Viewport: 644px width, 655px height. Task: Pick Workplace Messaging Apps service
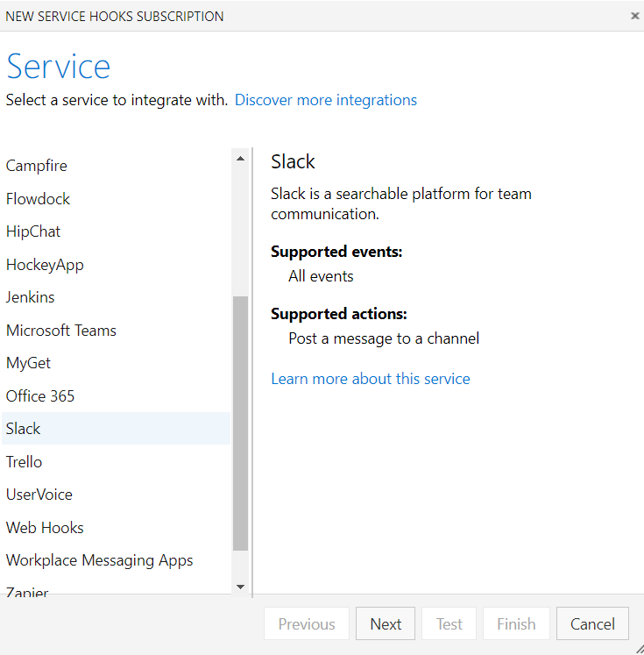[x=99, y=560]
